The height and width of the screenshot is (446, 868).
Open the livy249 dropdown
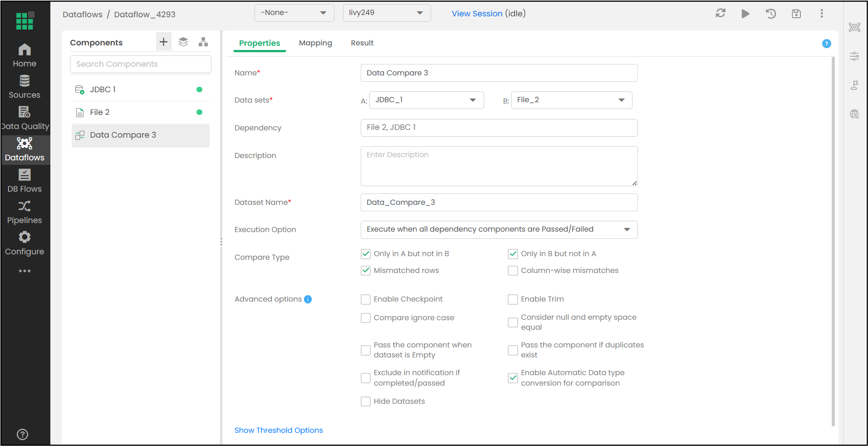(387, 13)
